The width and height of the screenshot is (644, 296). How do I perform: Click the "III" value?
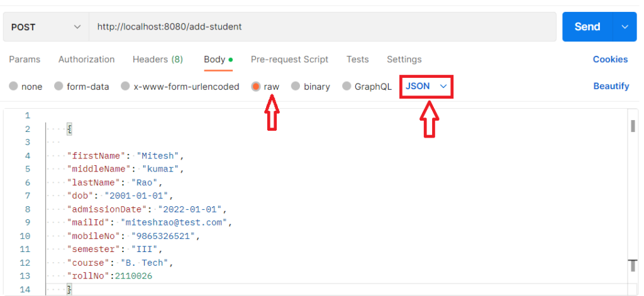[145, 249]
